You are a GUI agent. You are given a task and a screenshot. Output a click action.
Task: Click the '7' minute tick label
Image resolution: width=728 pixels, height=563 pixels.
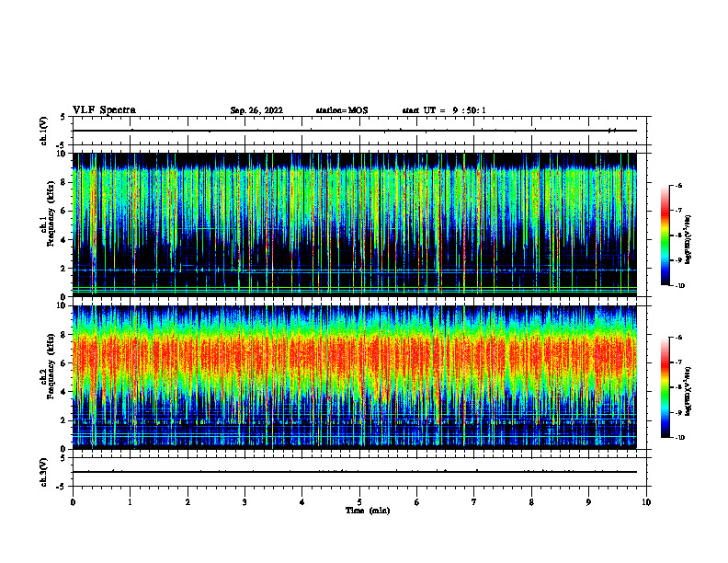click(x=474, y=502)
